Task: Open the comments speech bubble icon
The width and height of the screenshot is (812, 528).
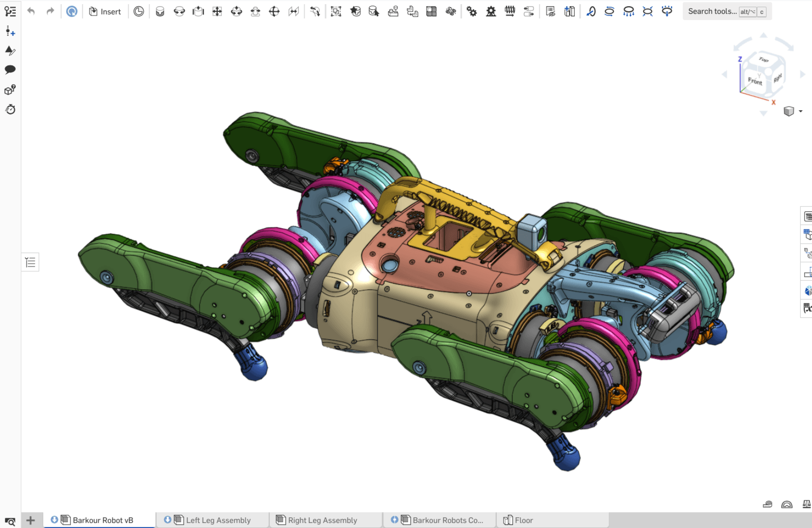Action: (10, 70)
